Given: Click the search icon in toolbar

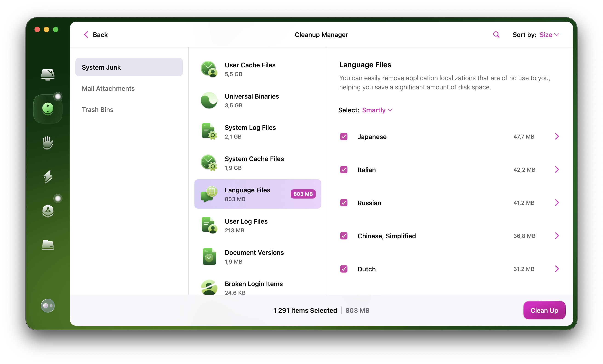Looking at the screenshot, I should (x=496, y=34).
